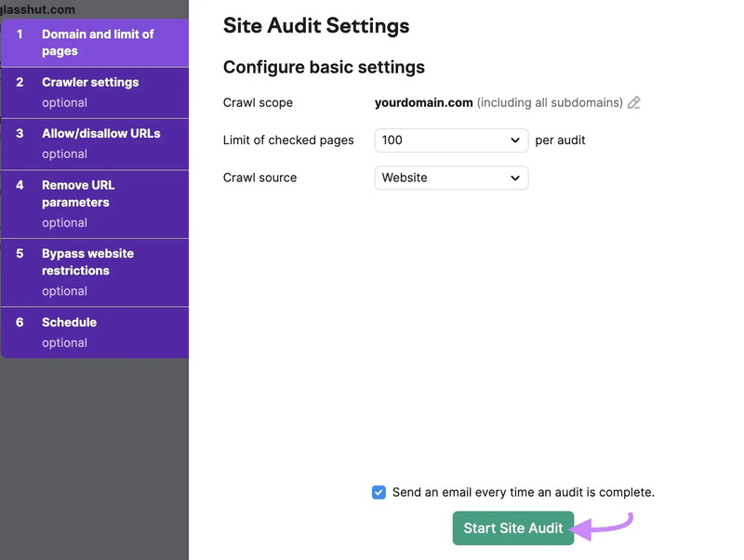Click the glasshut.com text behind the dialog
The image size is (744, 560).
tap(38, 9)
